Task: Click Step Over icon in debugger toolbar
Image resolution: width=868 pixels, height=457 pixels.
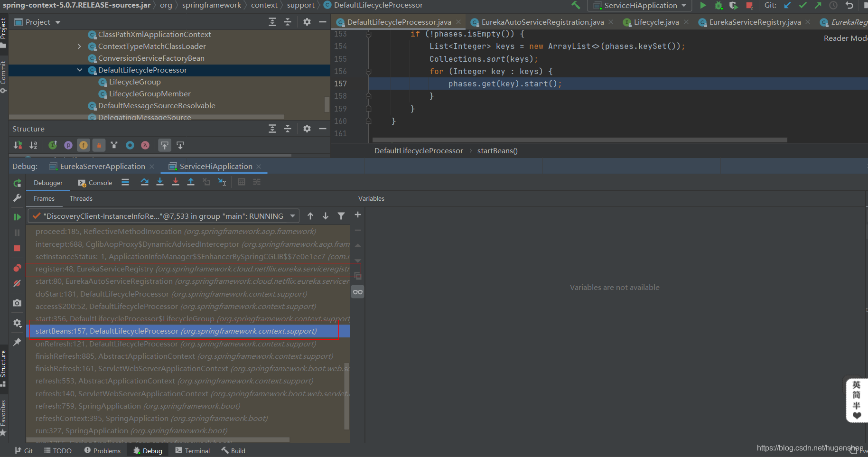Action: [145, 182]
